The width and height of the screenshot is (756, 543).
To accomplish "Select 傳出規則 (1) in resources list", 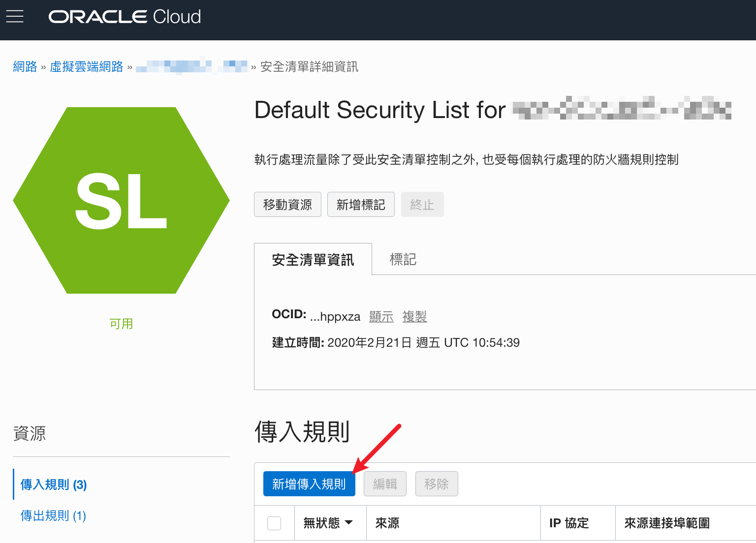I will point(53,515).
